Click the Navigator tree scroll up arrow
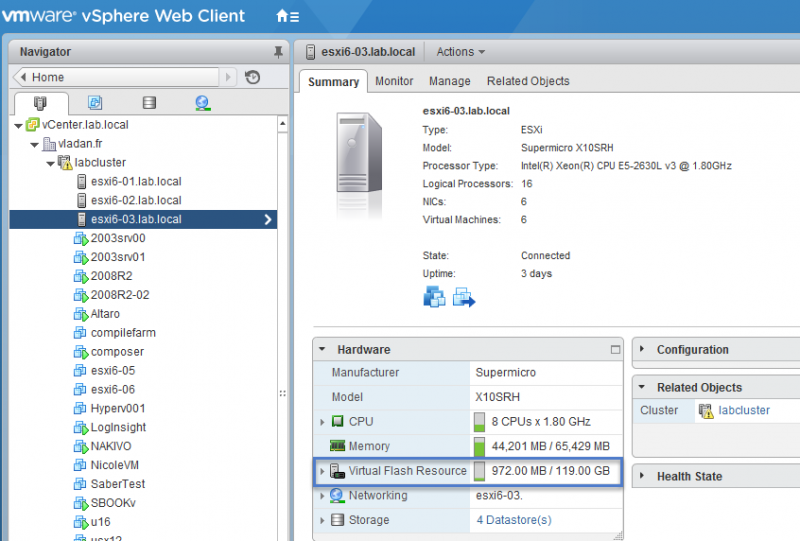The width and height of the screenshot is (800, 541). click(283, 124)
